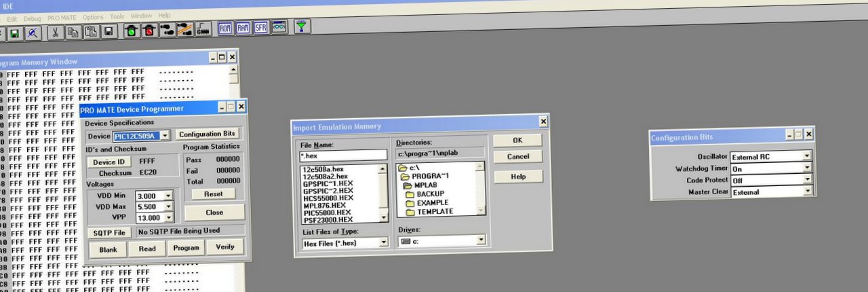This screenshot has height=292, width=868.
Task: Click the footprints Step icon
Action: (x=167, y=29)
